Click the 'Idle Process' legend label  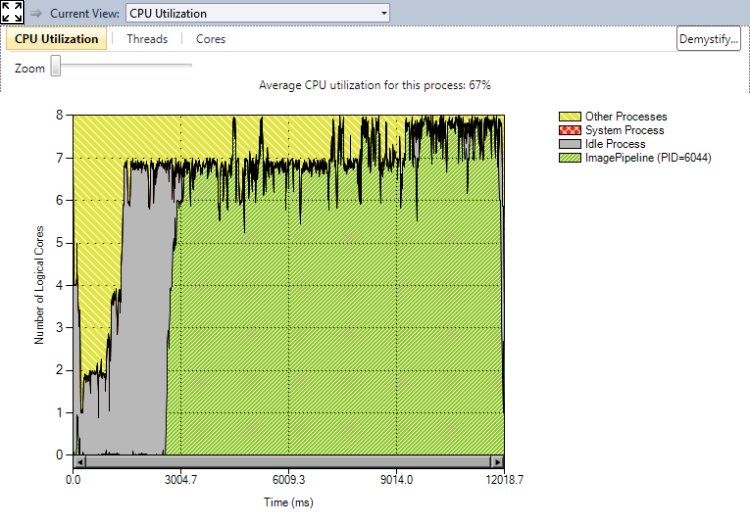click(615, 144)
